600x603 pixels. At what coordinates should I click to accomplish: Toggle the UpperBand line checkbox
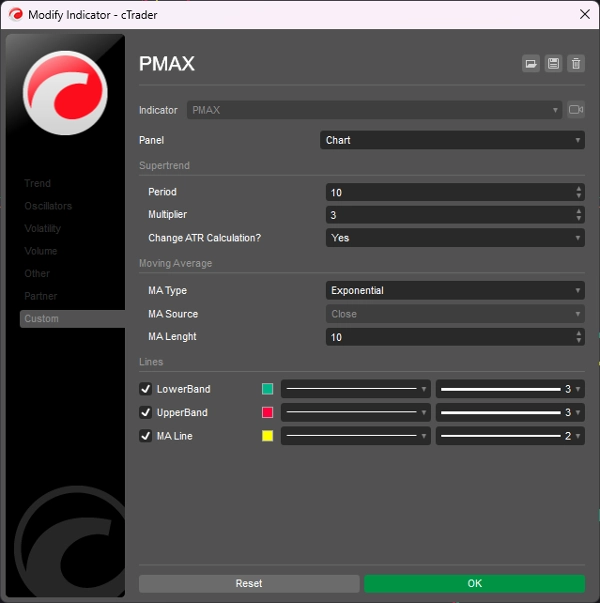point(145,412)
